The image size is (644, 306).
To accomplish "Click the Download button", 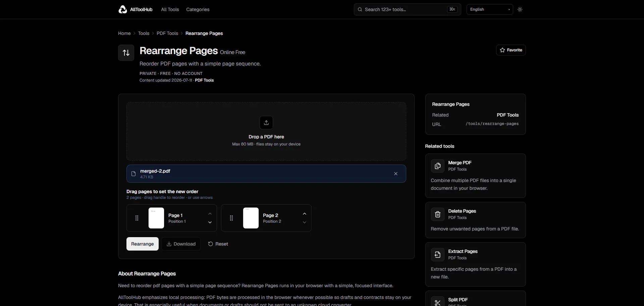I will coord(181,244).
